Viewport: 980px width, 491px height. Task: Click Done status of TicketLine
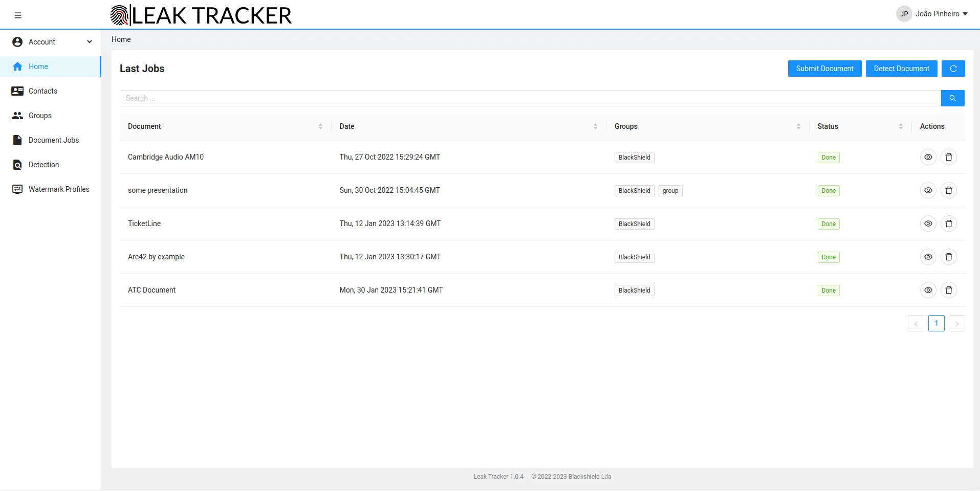click(x=829, y=224)
